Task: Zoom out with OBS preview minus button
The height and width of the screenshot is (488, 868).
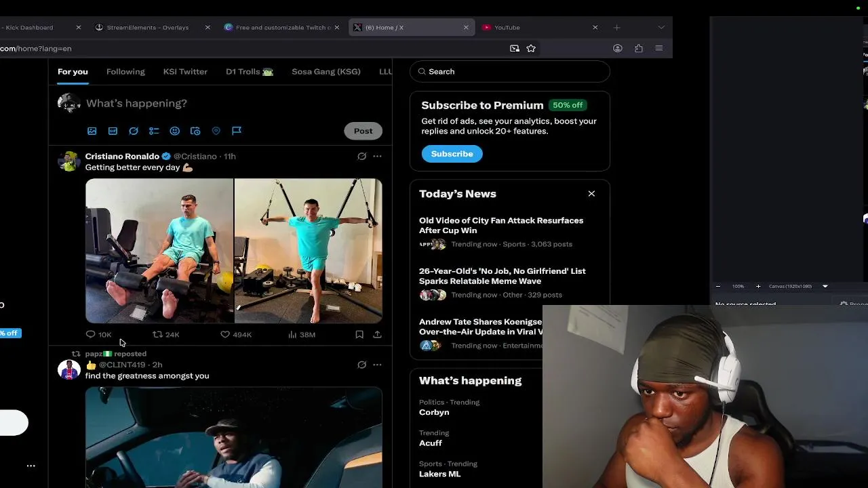Action: 718,287
